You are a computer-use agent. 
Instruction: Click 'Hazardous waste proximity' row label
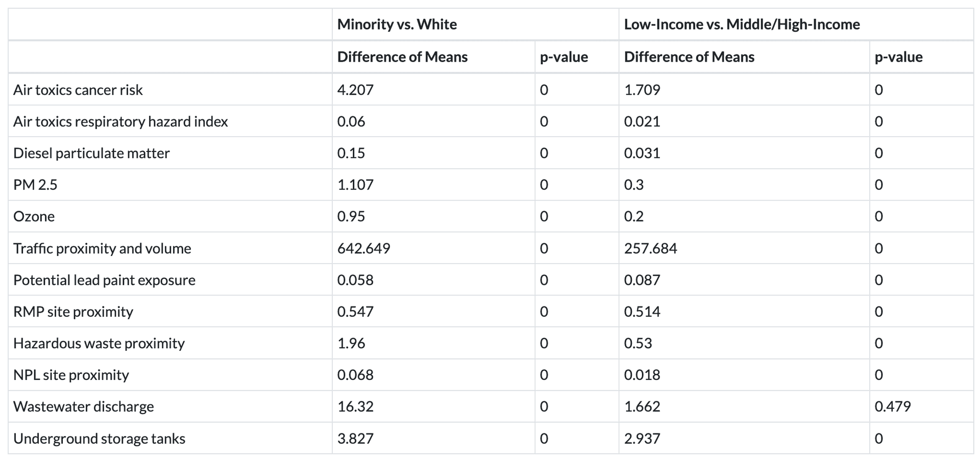(x=99, y=343)
